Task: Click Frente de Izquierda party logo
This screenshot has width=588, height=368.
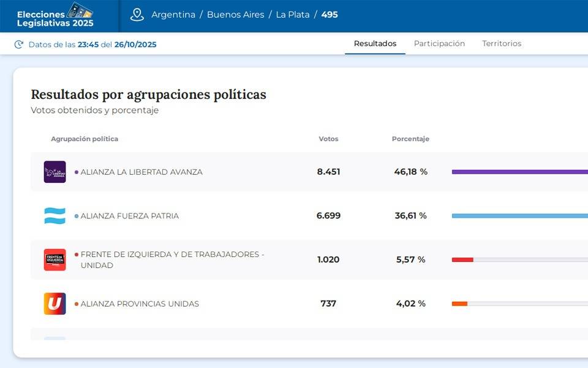Action: click(x=55, y=259)
